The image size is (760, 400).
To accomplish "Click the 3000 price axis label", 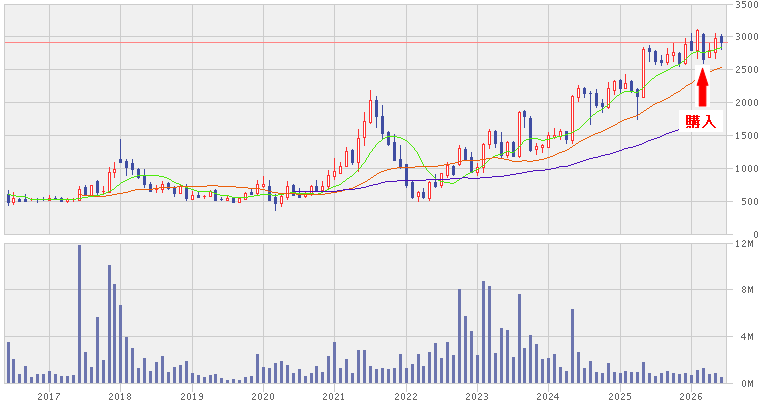I will click(x=746, y=37).
